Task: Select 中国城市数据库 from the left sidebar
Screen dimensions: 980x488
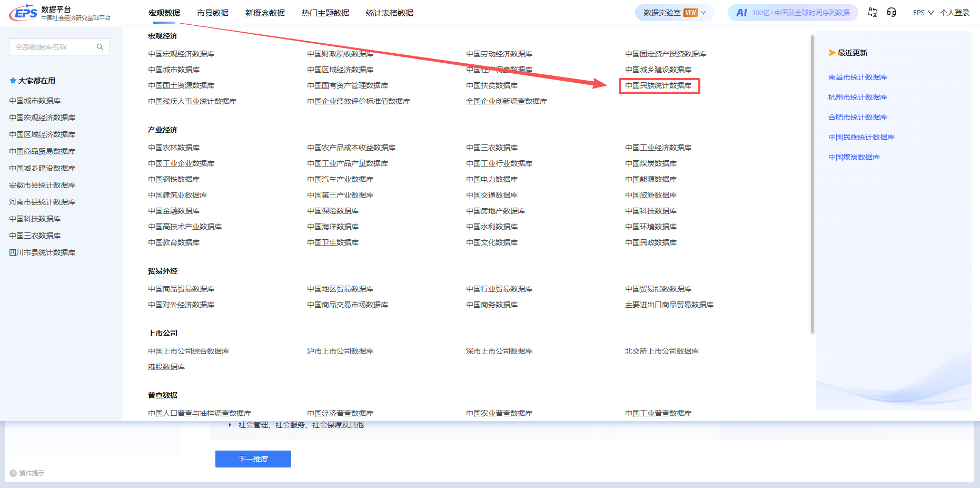Action: click(34, 100)
